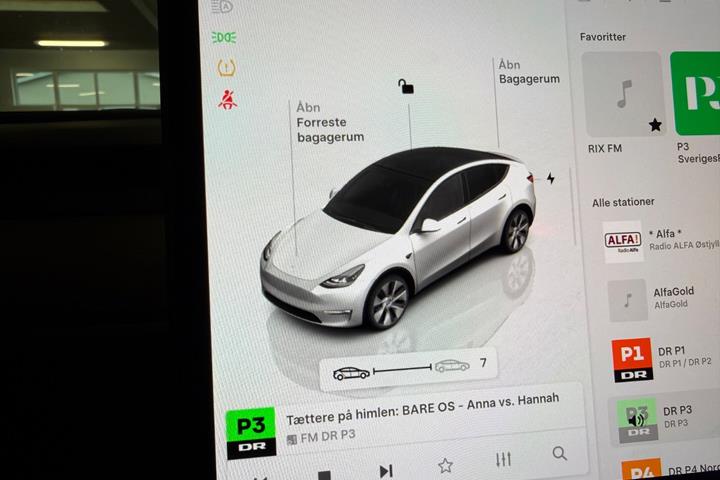Screen dimensions: 720x480
Task: Tap the Tesla car model image
Action: point(398,239)
